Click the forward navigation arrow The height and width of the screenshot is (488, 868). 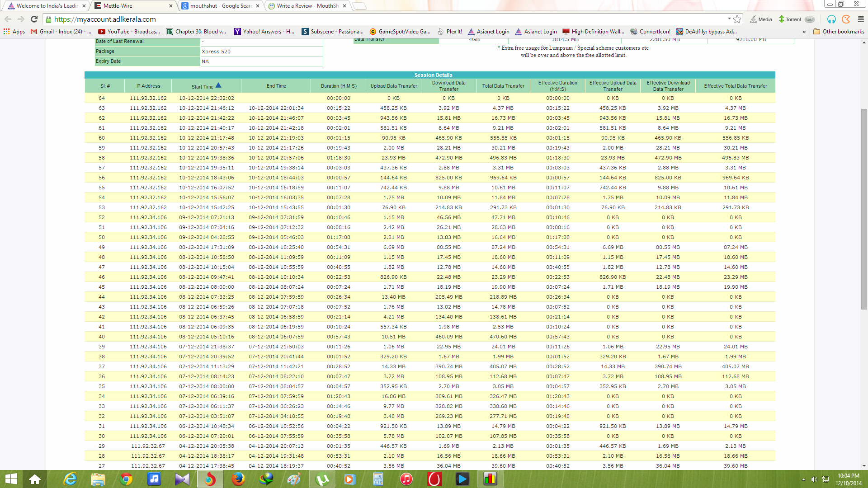(x=21, y=19)
